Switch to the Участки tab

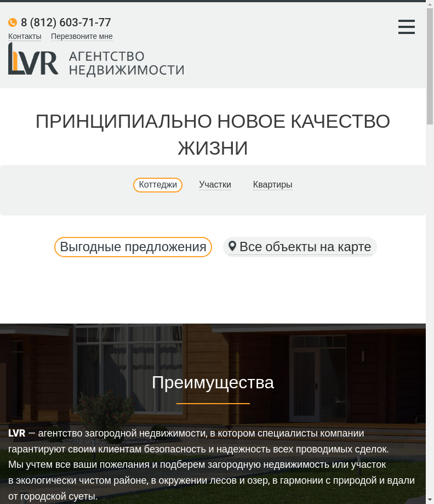(x=215, y=184)
